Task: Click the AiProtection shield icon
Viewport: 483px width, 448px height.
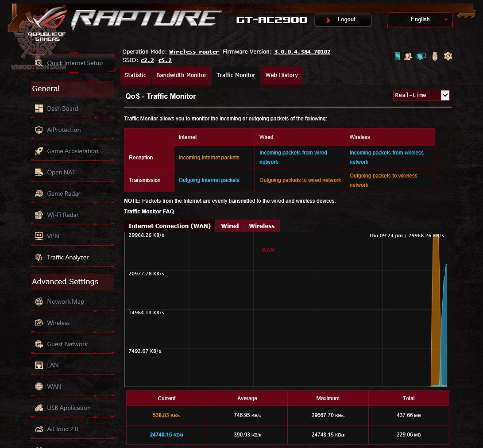Action: [x=39, y=130]
